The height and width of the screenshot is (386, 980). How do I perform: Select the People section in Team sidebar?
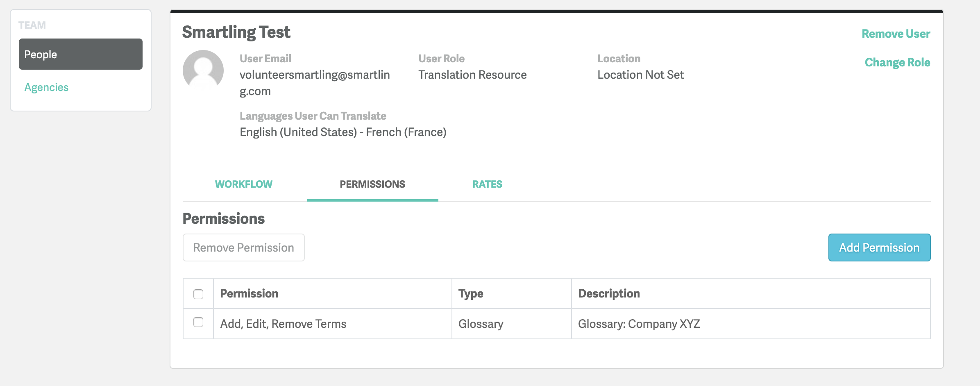tap(80, 54)
